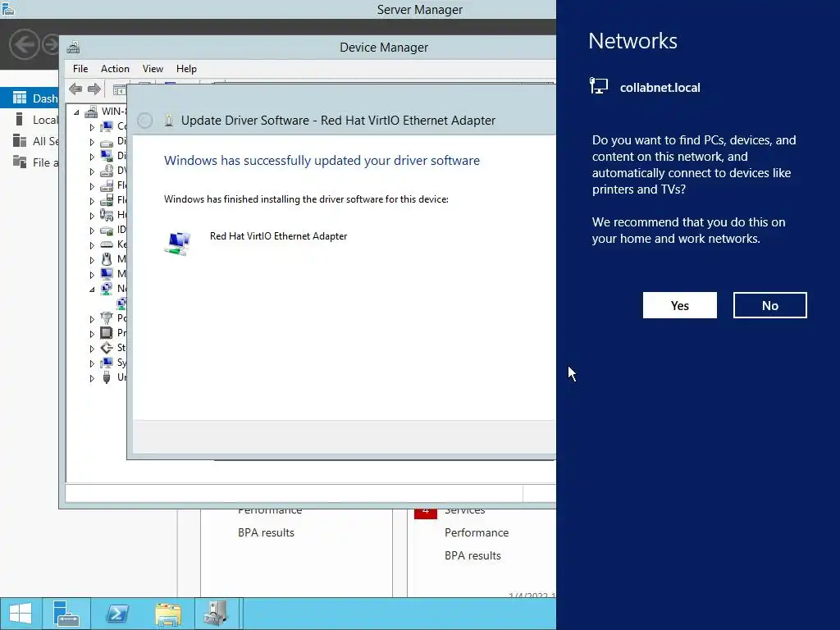Click the Monitors category icon

click(107, 274)
